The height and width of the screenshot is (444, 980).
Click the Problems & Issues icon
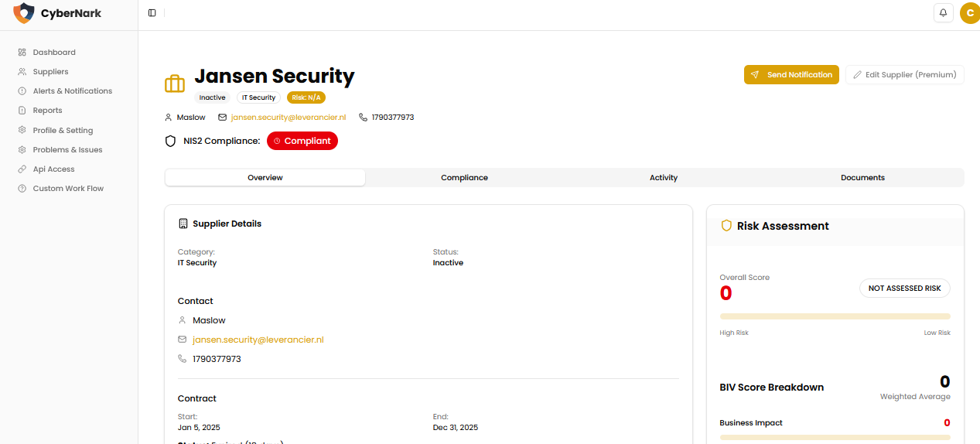click(x=22, y=150)
